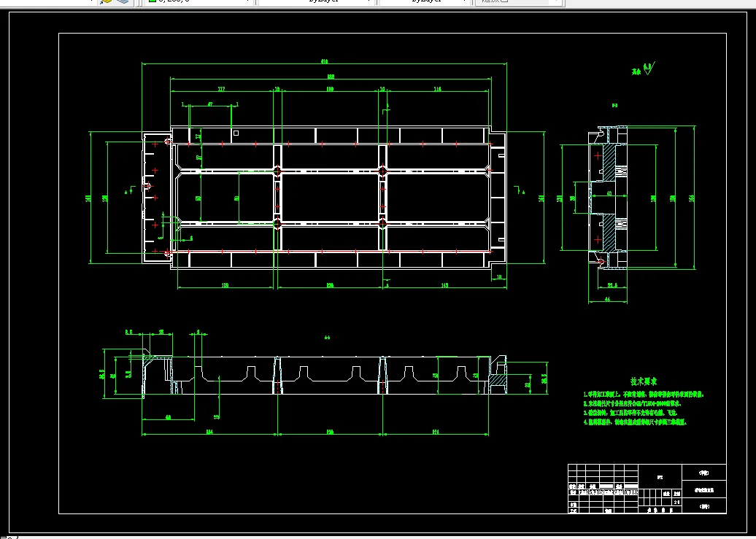
Task: Pick the topmost overall length dimension text
Action: click(x=325, y=62)
